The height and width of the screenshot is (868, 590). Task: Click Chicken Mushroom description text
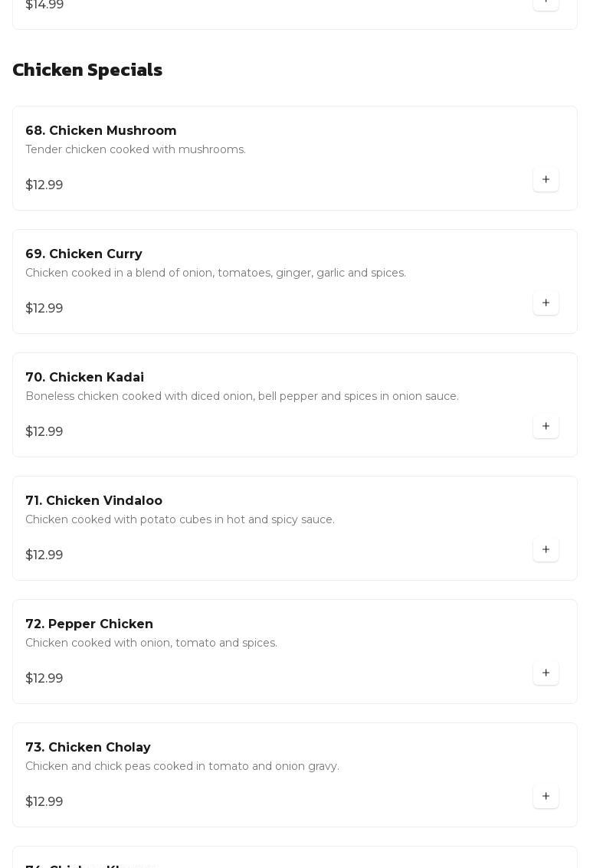tap(136, 149)
